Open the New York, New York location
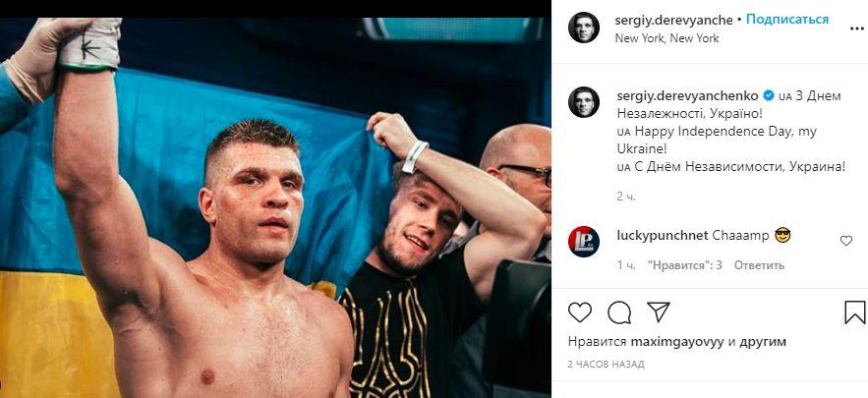The image size is (868, 398). pyautogui.click(x=667, y=38)
